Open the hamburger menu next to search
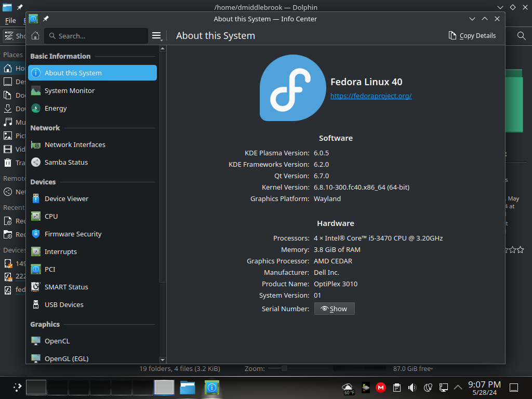 (156, 36)
